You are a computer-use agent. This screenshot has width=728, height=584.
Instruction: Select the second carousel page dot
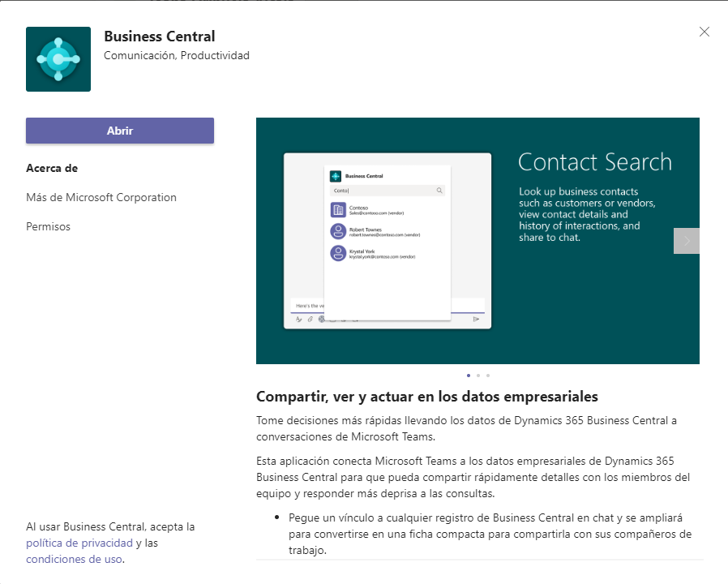click(x=478, y=376)
